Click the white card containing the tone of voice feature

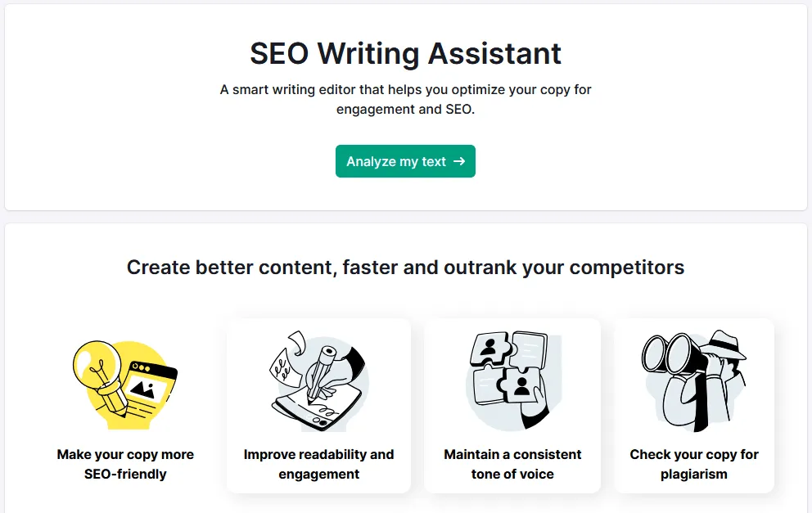pos(512,405)
